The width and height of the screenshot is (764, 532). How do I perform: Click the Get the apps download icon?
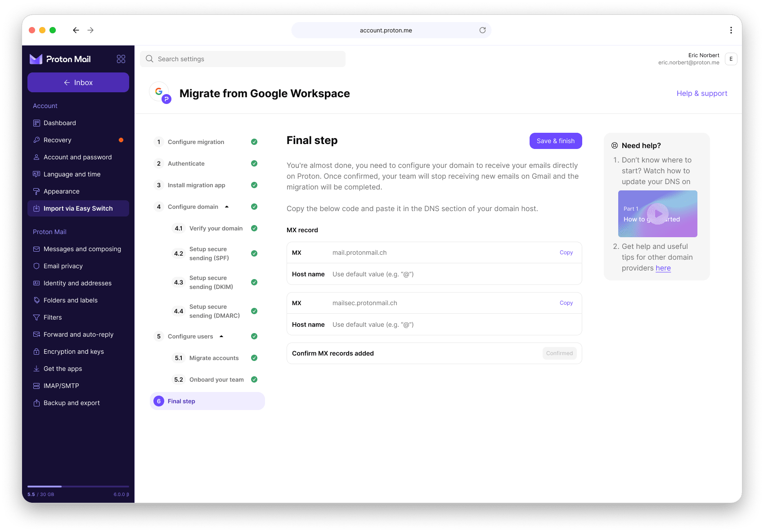36,369
